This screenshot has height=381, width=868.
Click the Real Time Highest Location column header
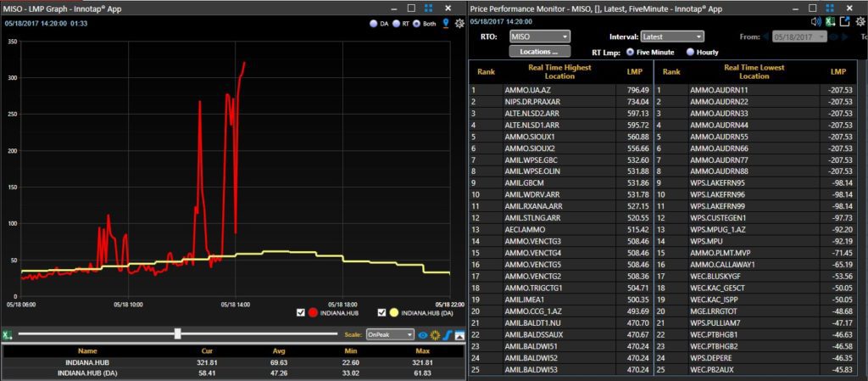pos(559,71)
